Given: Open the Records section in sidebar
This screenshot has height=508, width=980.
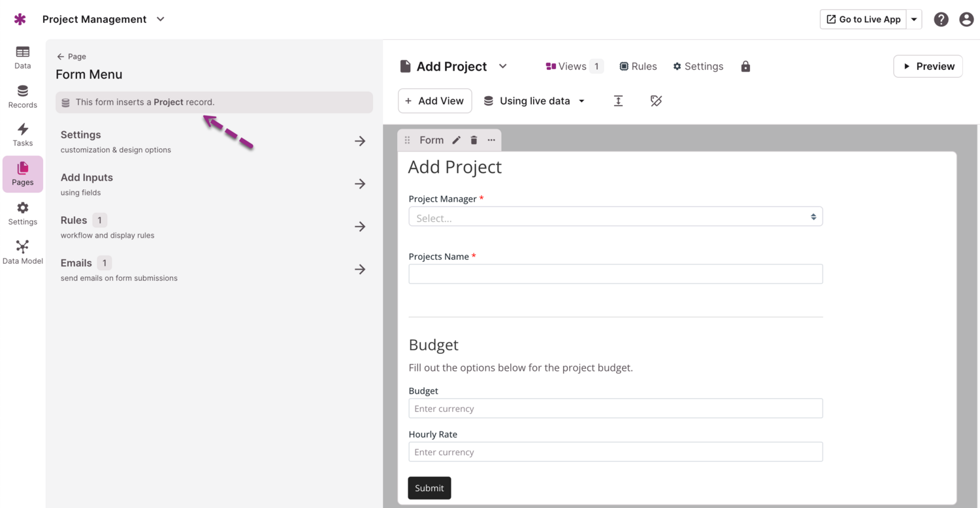Looking at the screenshot, I should pos(22,96).
